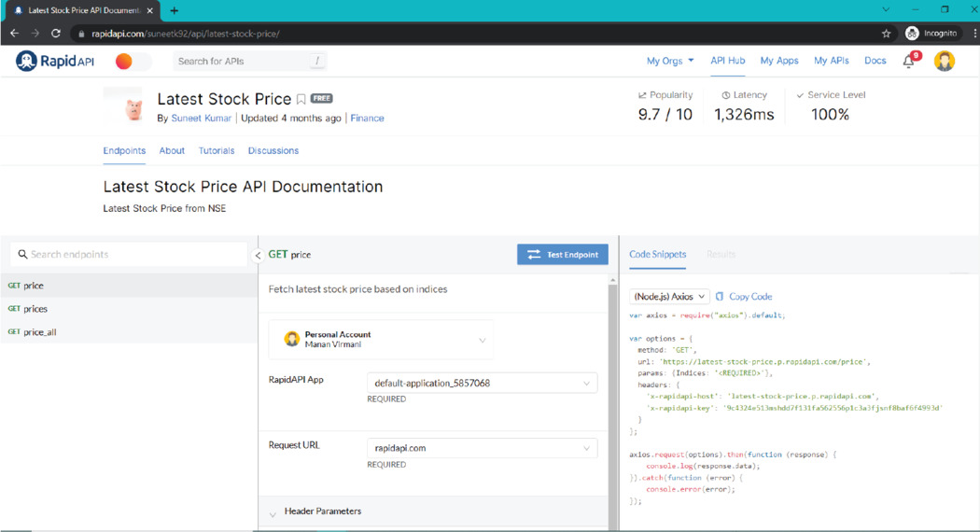Click the piggy bank API thumbnail

coord(123,106)
